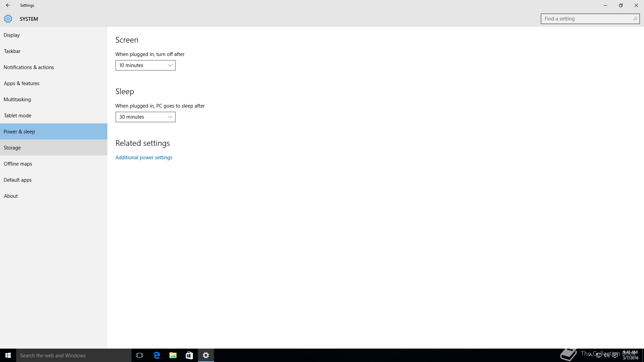Click the back arrow in Settings

8,5
